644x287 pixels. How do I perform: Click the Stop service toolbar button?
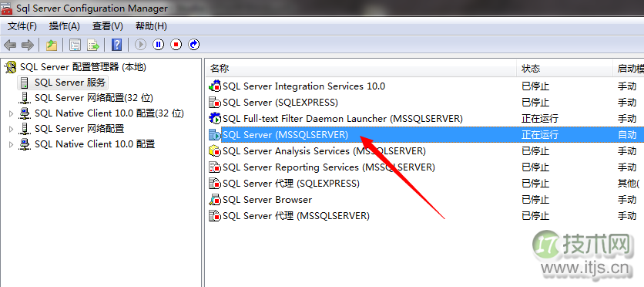(x=176, y=45)
